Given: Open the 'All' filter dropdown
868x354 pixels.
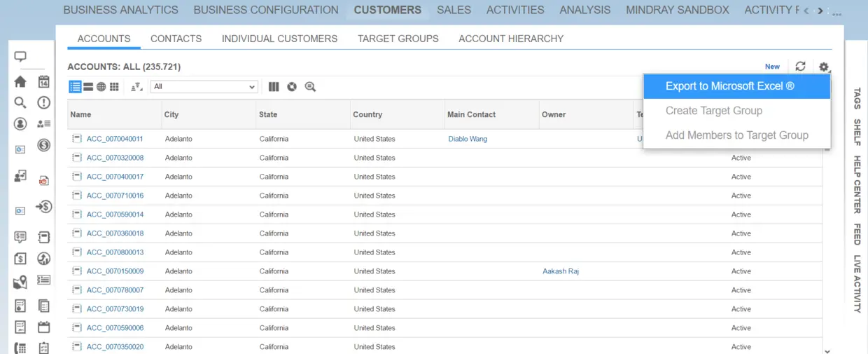Looking at the screenshot, I should pyautogui.click(x=204, y=87).
